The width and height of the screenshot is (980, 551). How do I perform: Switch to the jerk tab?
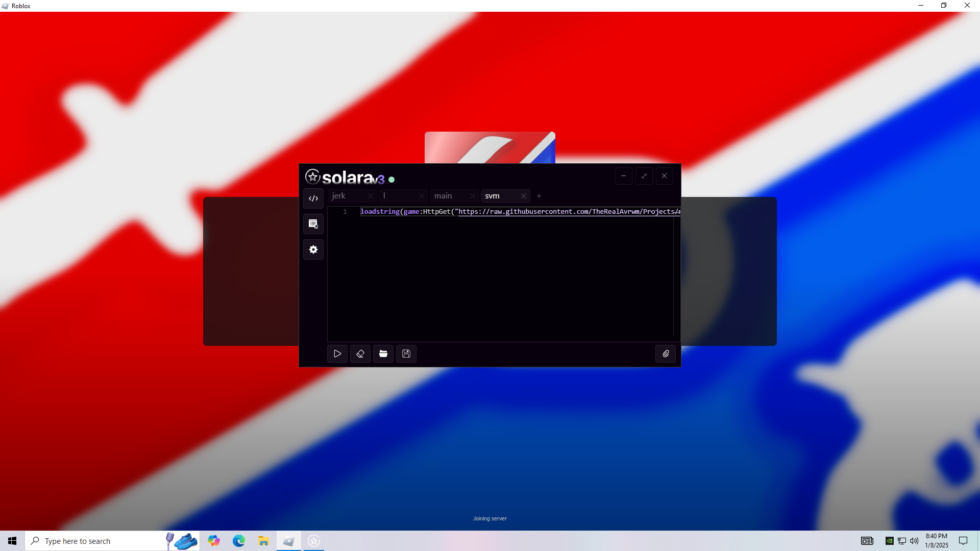pos(339,196)
